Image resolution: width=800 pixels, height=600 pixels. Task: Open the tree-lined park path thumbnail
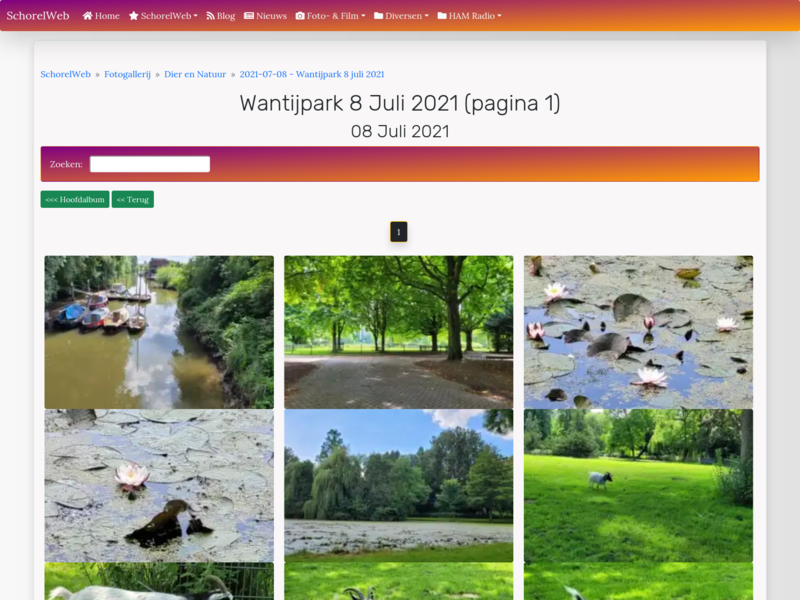[x=398, y=332]
